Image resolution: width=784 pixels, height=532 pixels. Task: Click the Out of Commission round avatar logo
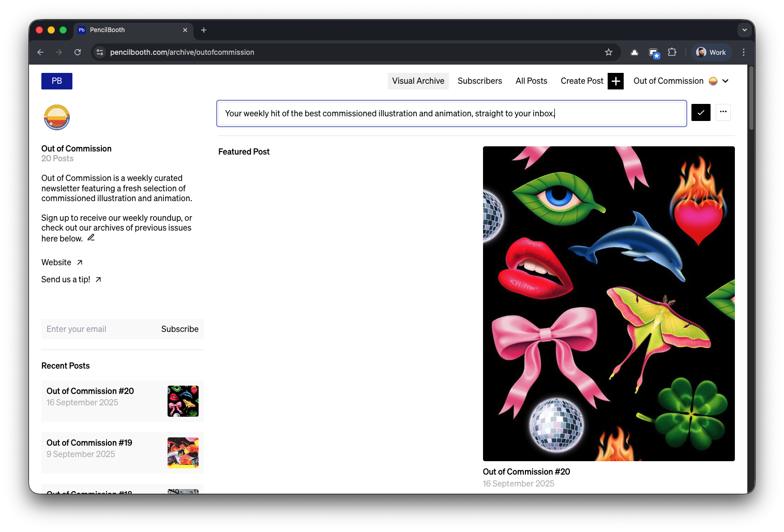pyautogui.click(x=57, y=117)
